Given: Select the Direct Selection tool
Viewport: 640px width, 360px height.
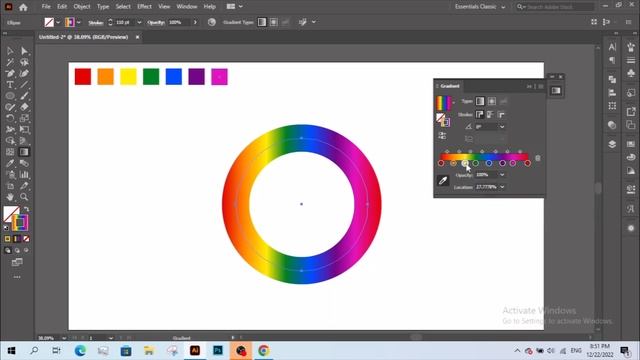Looking at the screenshot, I should tap(24, 51).
